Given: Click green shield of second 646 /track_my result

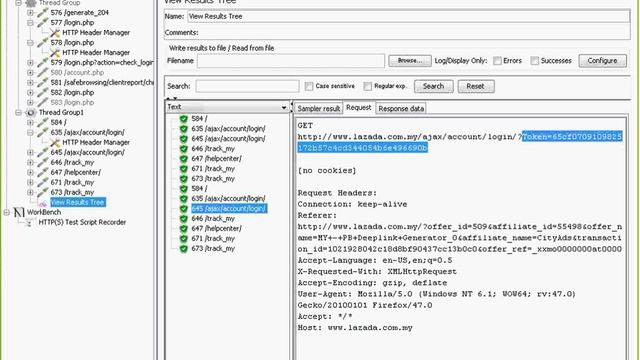Looking at the screenshot, I should pos(184,219).
